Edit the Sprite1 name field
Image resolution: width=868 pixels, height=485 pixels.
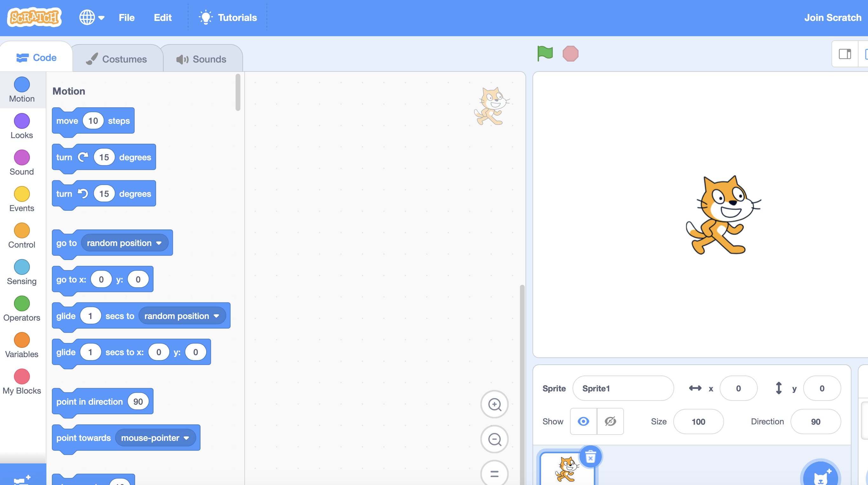623,388
